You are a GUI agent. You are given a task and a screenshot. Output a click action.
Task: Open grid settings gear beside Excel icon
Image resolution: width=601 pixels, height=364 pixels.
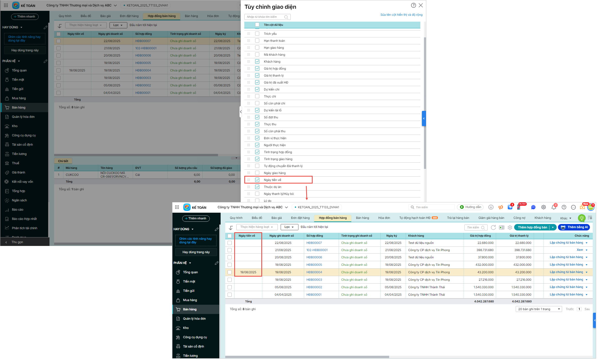510,227
